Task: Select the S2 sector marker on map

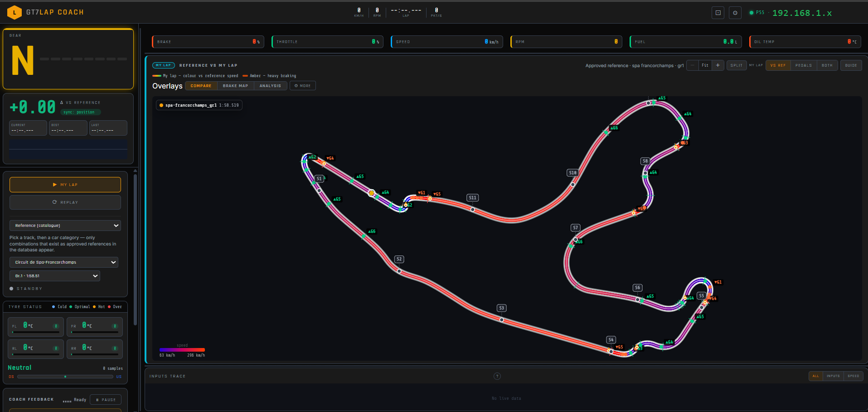Action: 399,259
